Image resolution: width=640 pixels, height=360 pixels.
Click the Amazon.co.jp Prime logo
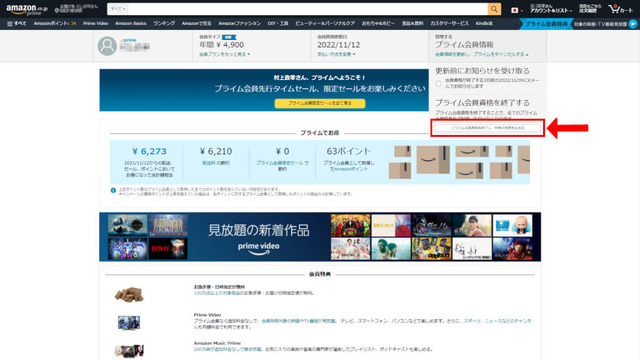point(27,9)
